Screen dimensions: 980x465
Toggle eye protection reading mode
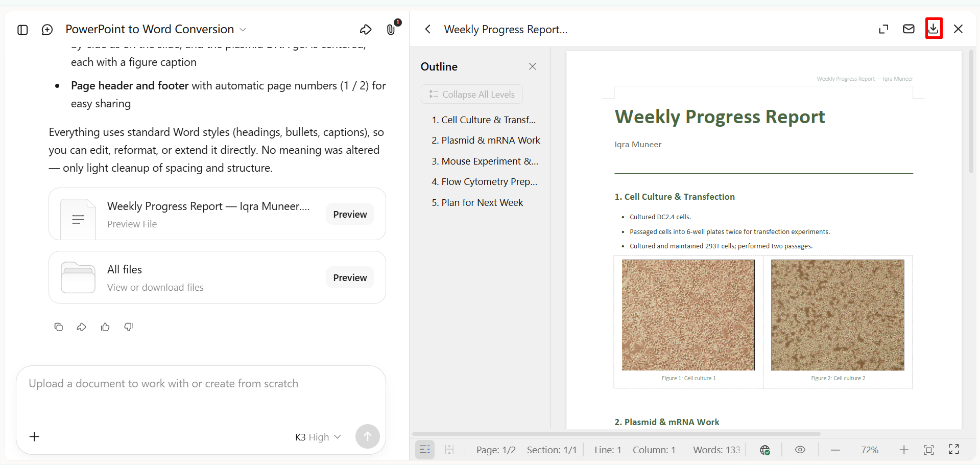click(x=800, y=450)
